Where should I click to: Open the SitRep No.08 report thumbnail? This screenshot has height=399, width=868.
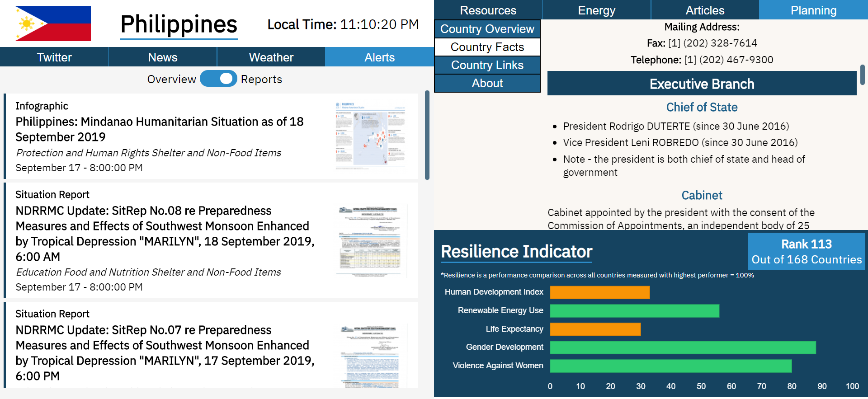pos(371,240)
